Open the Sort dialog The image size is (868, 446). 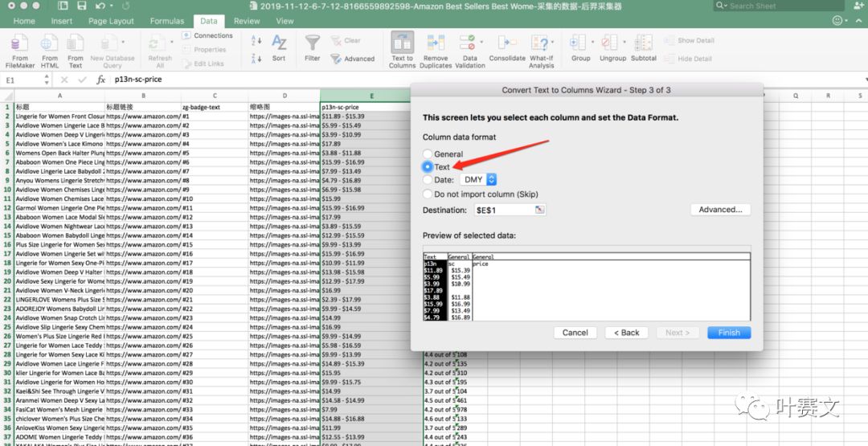tap(279, 47)
